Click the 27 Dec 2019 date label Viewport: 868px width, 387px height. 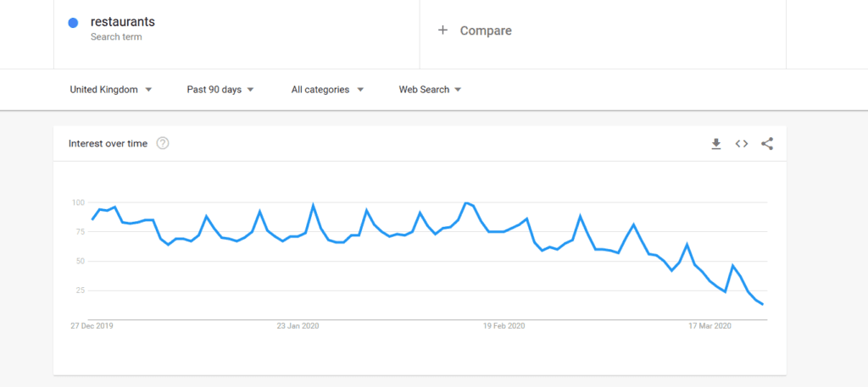click(x=91, y=325)
